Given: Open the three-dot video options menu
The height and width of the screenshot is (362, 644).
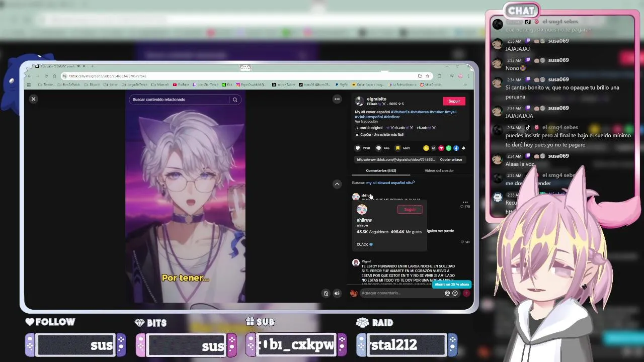Looking at the screenshot, I should point(337,99).
